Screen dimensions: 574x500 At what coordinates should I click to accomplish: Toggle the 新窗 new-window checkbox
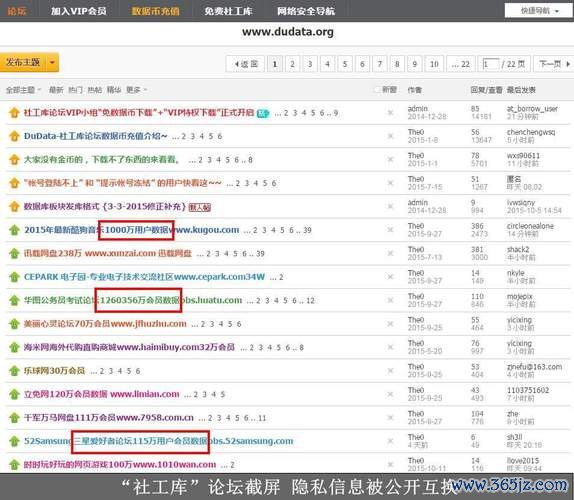click(377, 90)
